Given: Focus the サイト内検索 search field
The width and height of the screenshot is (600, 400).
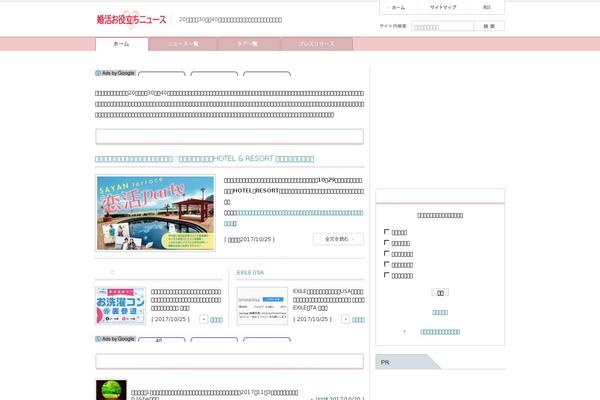Looking at the screenshot, I should coord(442,26).
